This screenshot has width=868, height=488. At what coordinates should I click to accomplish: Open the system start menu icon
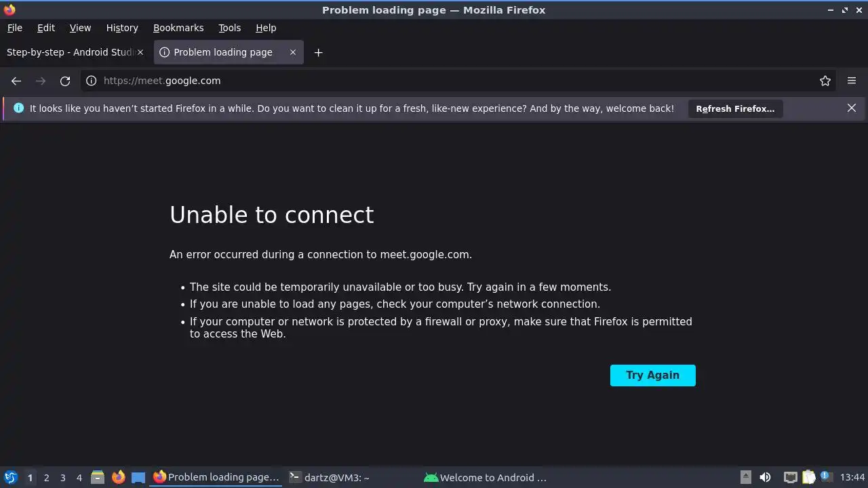click(10, 477)
